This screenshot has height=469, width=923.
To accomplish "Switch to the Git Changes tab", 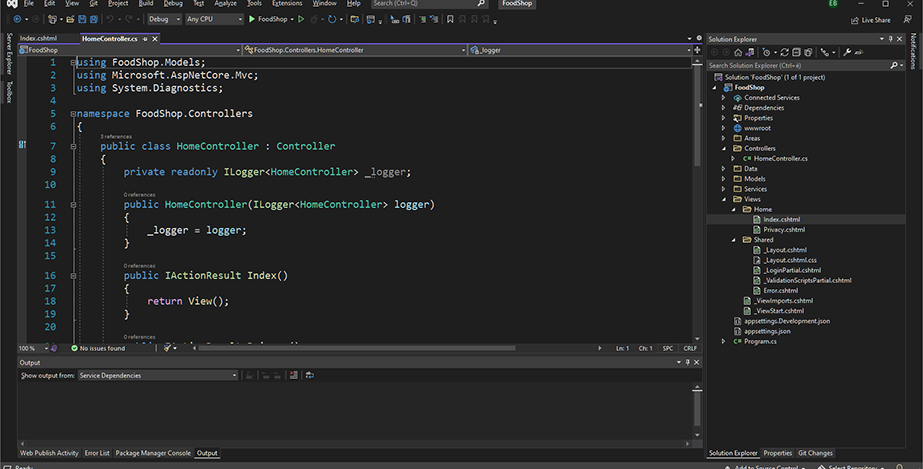I will [815, 453].
